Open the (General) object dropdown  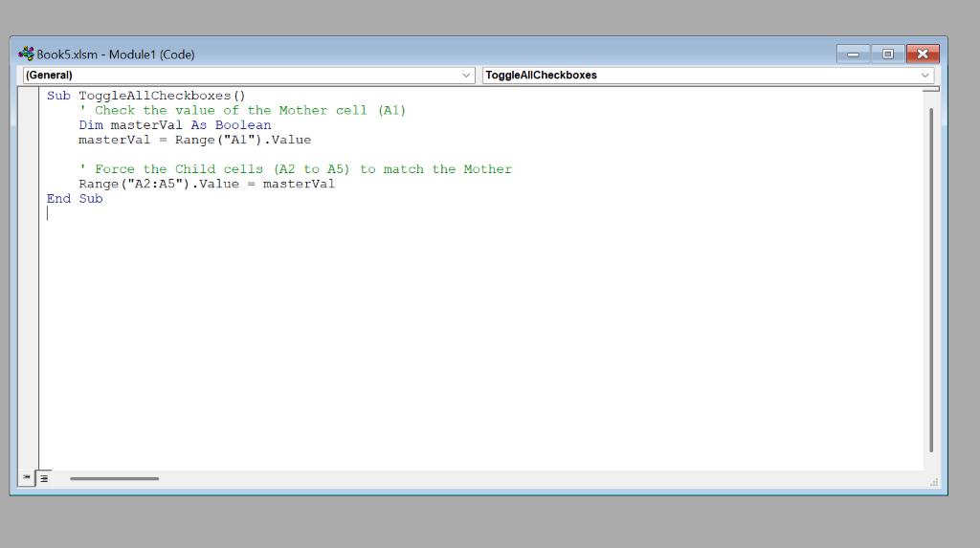point(248,75)
